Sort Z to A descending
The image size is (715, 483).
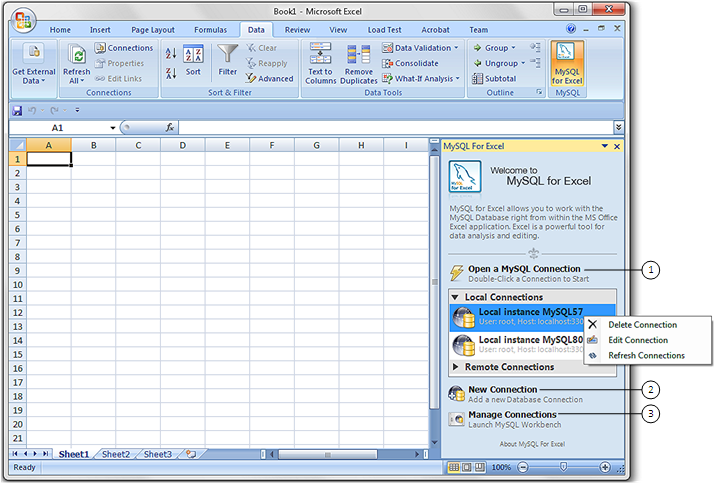[x=171, y=73]
